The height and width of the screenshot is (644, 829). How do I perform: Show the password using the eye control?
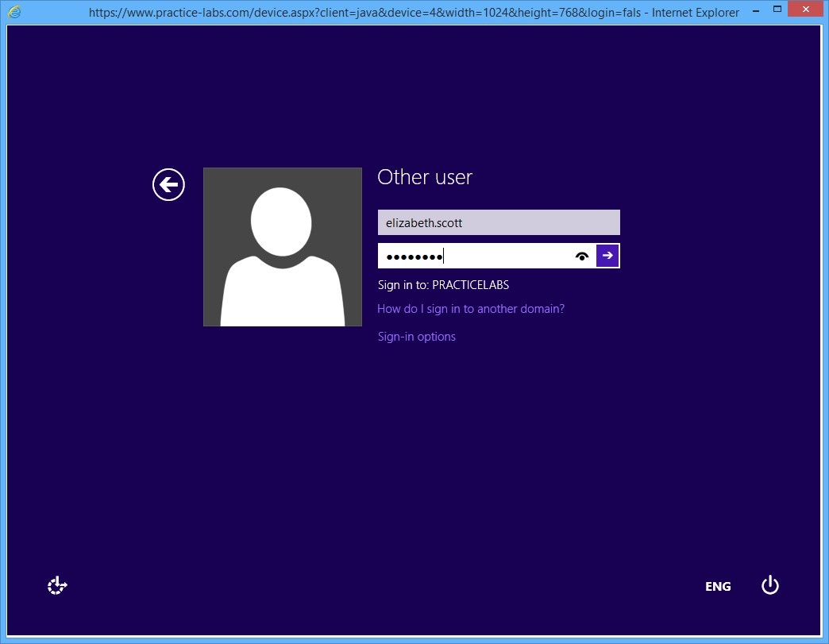click(582, 256)
